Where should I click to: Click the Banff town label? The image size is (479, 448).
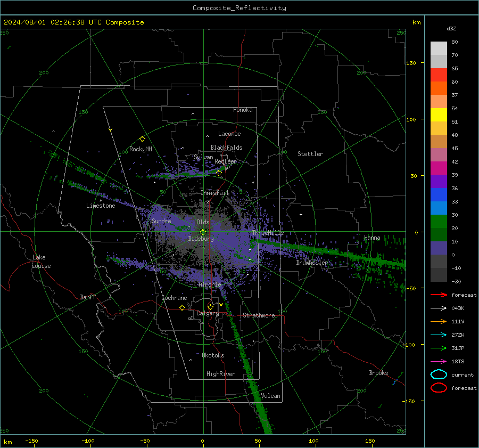click(88, 297)
